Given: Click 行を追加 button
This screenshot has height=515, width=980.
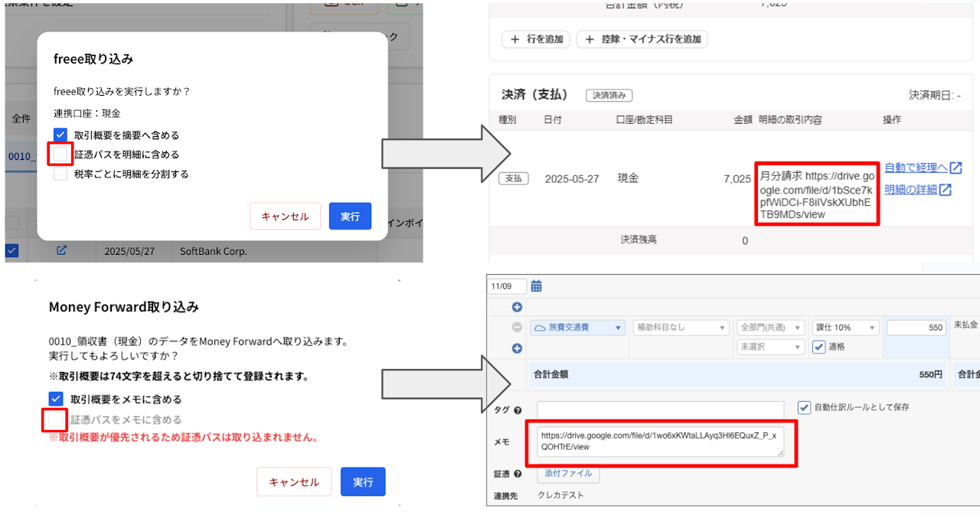Looking at the screenshot, I should pos(536,39).
